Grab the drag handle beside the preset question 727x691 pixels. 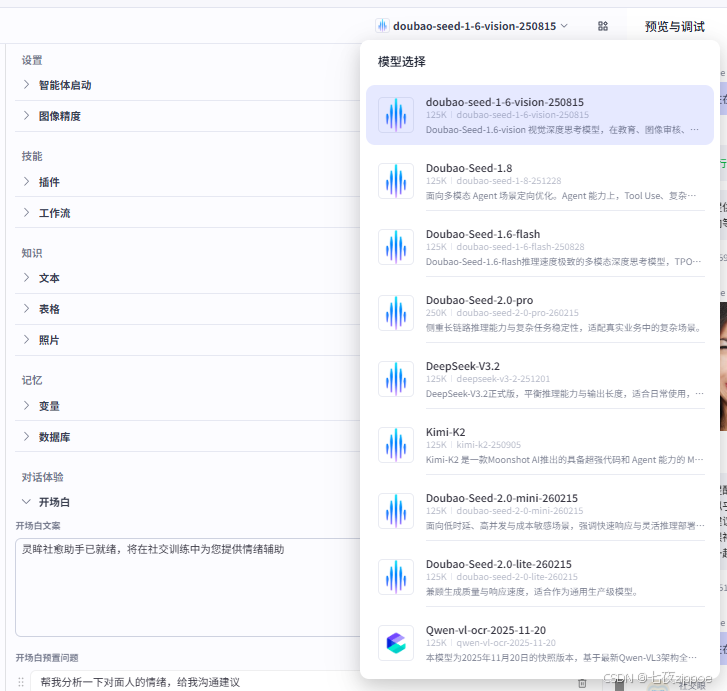click(x=21, y=682)
